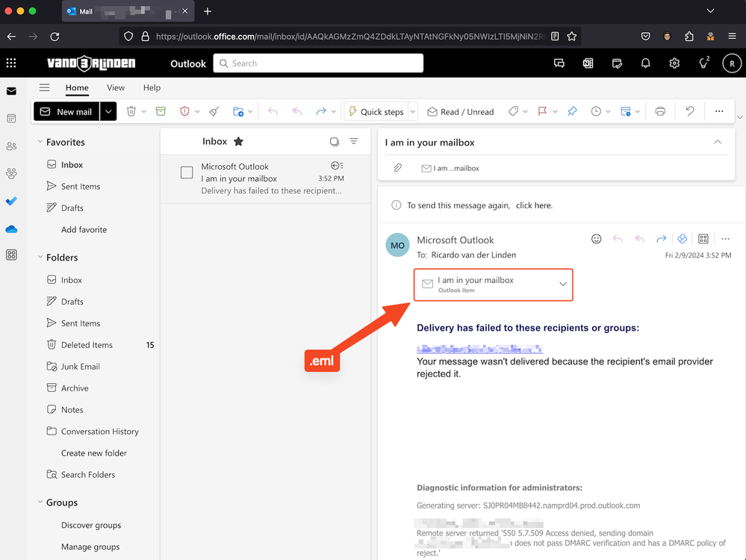Screen dimensions: 746x560
Task: Bookmark this page with star icon
Action: [572, 36]
